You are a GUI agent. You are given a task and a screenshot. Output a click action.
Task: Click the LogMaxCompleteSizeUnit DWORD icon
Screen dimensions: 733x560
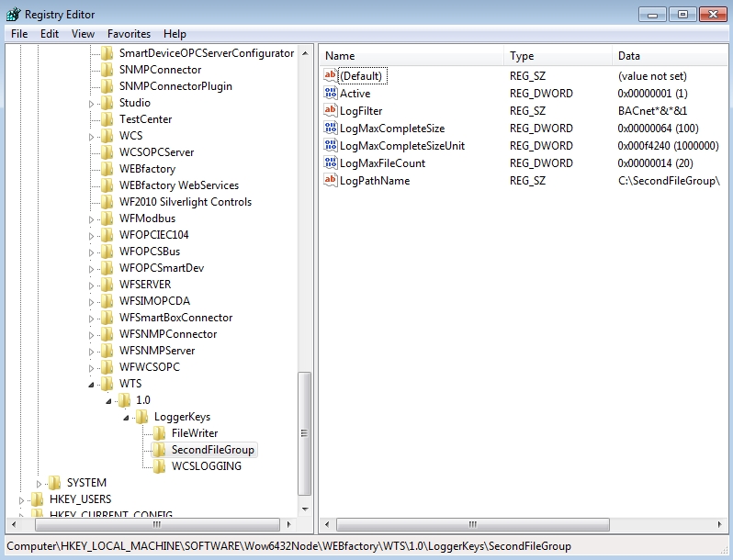pyautogui.click(x=331, y=145)
